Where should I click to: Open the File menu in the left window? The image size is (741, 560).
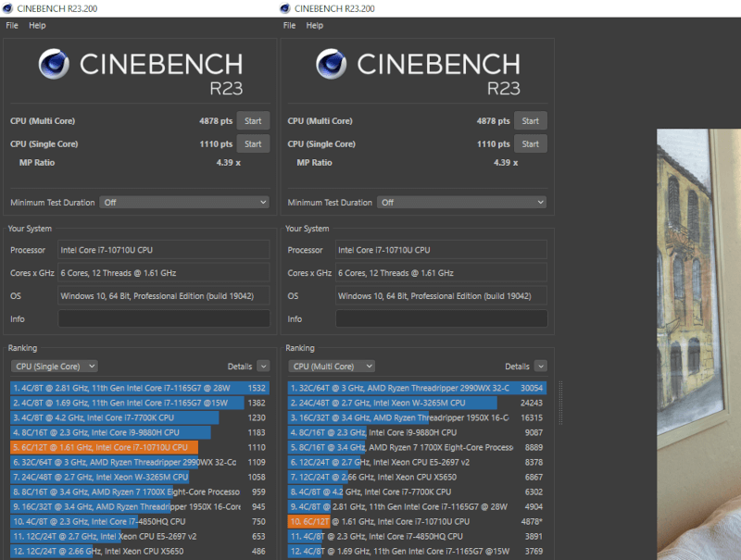pos(12,25)
